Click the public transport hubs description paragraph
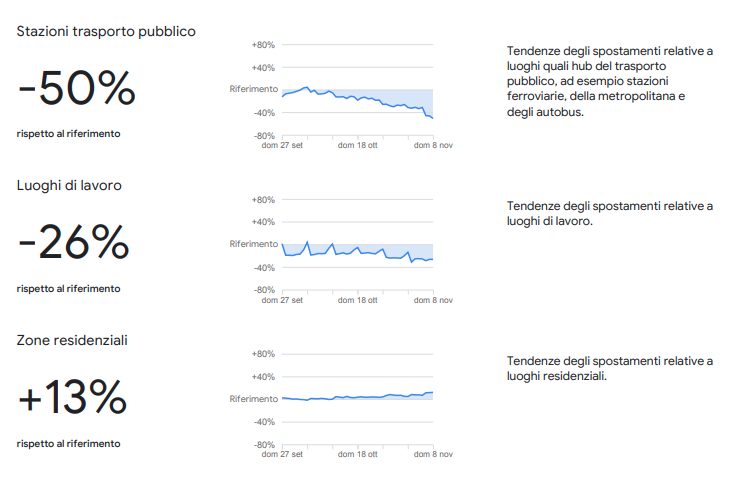 coord(610,81)
